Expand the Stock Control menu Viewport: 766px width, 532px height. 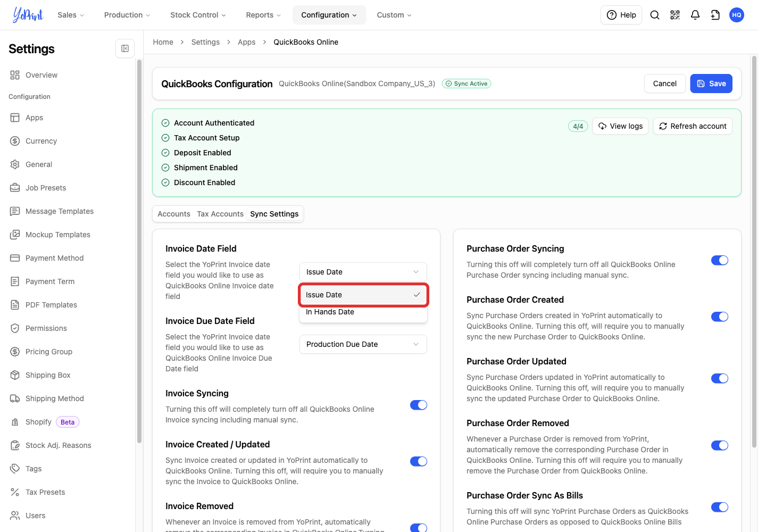click(x=198, y=15)
